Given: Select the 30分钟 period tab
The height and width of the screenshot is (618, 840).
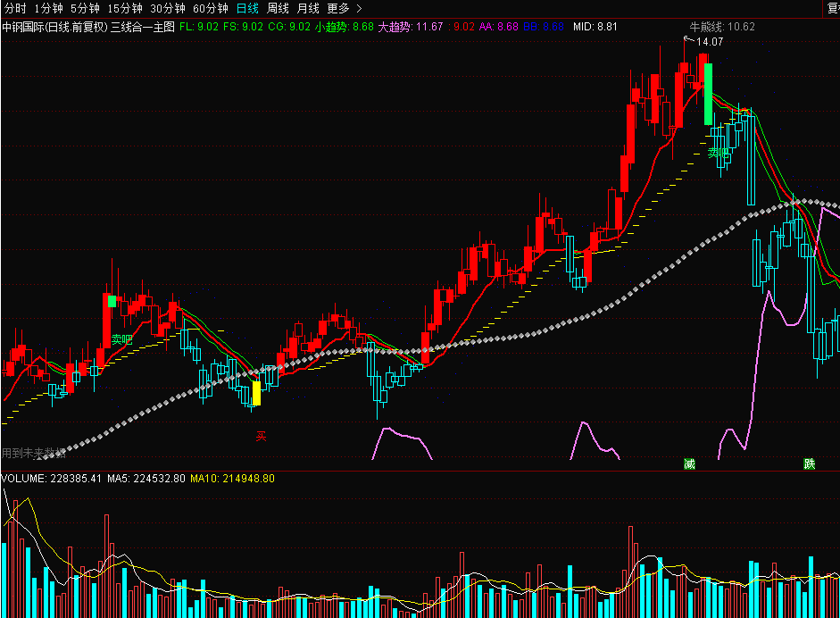Looking at the screenshot, I should point(168,9).
